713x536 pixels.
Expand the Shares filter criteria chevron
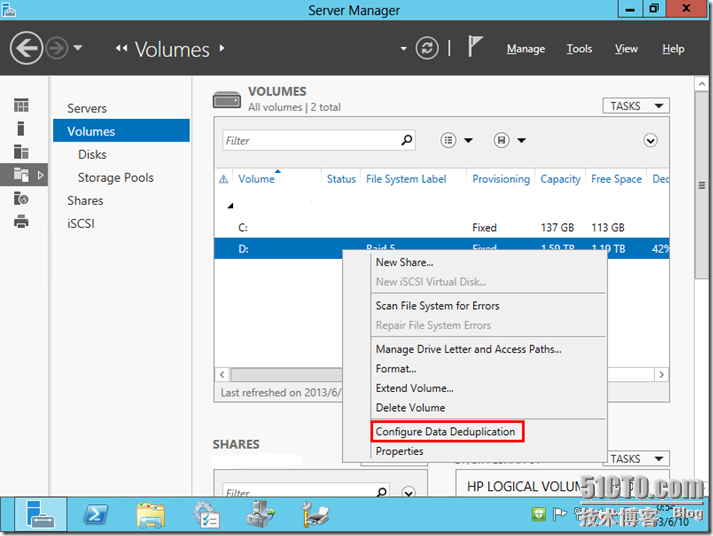[x=409, y=492]
